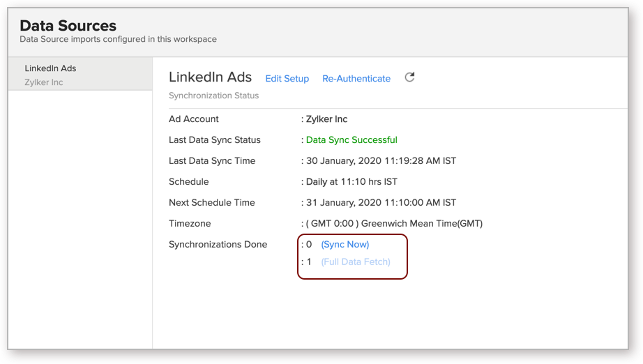Click the 'Last Data Sync Status' label
The image size is (643, 364).
pyautogui.click(x=215, y=139)
